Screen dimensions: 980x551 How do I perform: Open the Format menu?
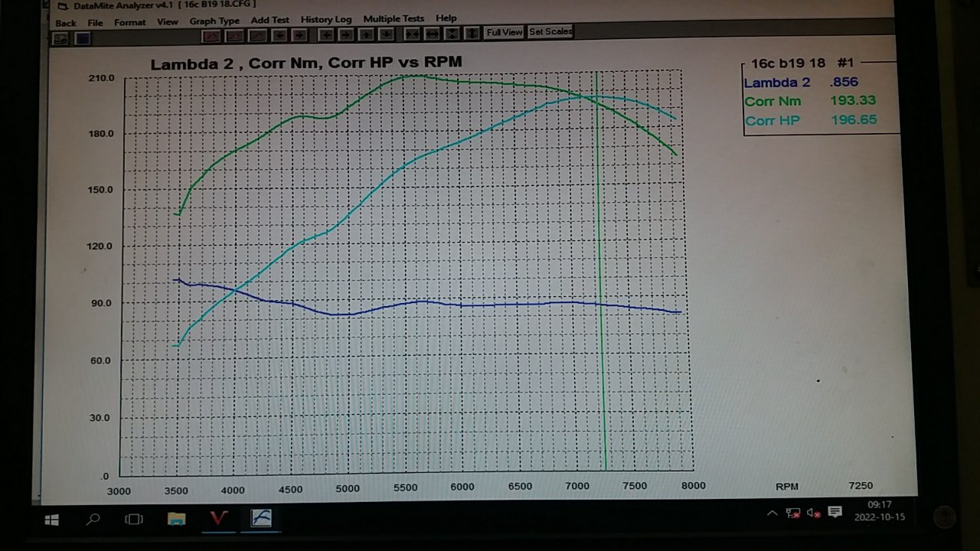tap(129, 22)
